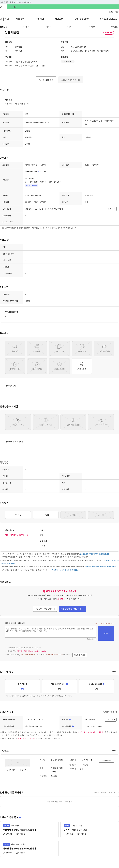The width and height of the screenshot is (119, 868).
Task: Click the 채용시까지 status badge
Action: coord(109,33)
